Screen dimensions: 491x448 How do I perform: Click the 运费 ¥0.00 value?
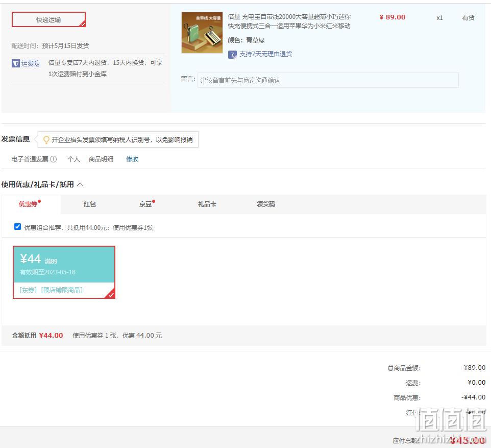[x=477, y=383]
